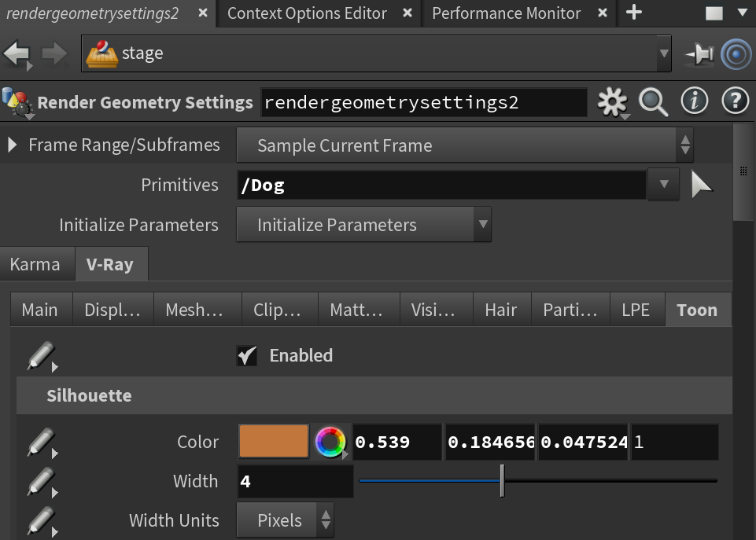
Task: Open the Sample Current Frame menu
Action: (465, 145)
